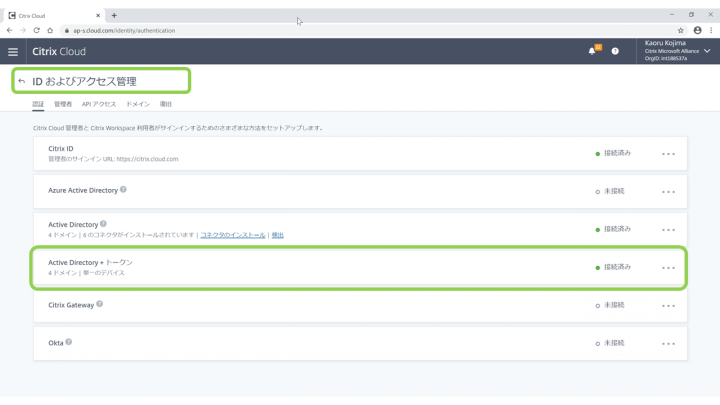
Task: Open options menu for Citrix ID row
Action: tap(668, 154)
